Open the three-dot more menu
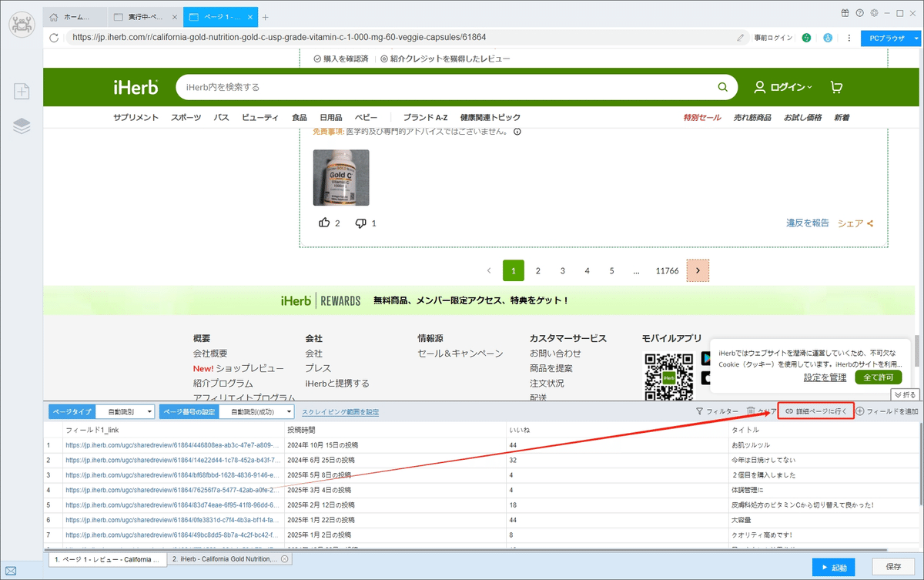 849,37
